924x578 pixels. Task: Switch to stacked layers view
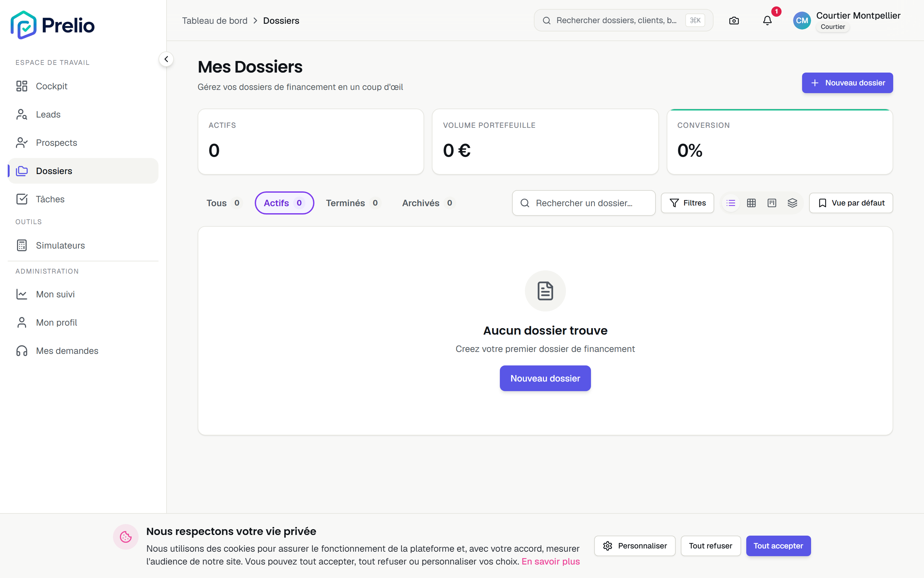coord(793,203)
